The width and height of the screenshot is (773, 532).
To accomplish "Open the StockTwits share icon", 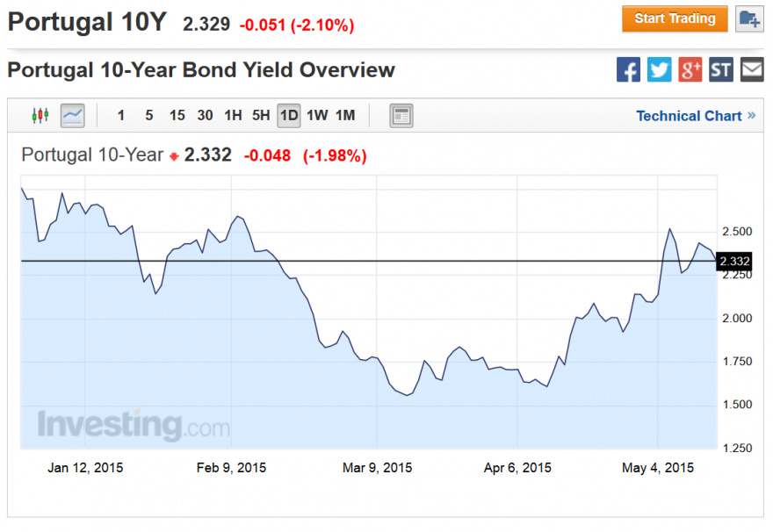I will 720,69.
